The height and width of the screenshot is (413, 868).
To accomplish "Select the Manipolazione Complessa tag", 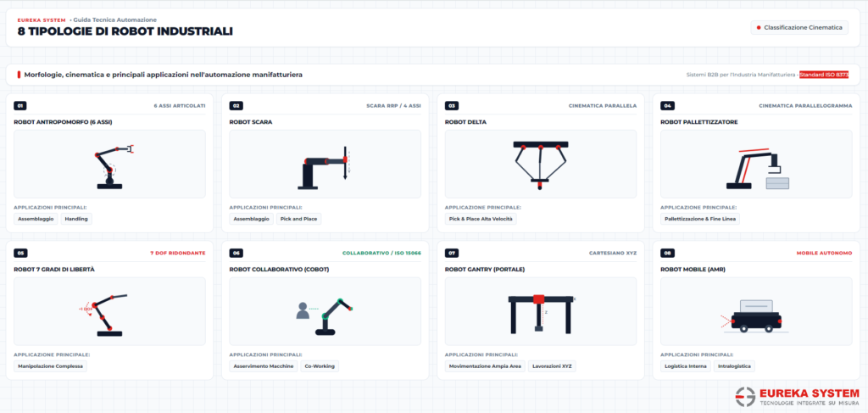I will point(50,366).
